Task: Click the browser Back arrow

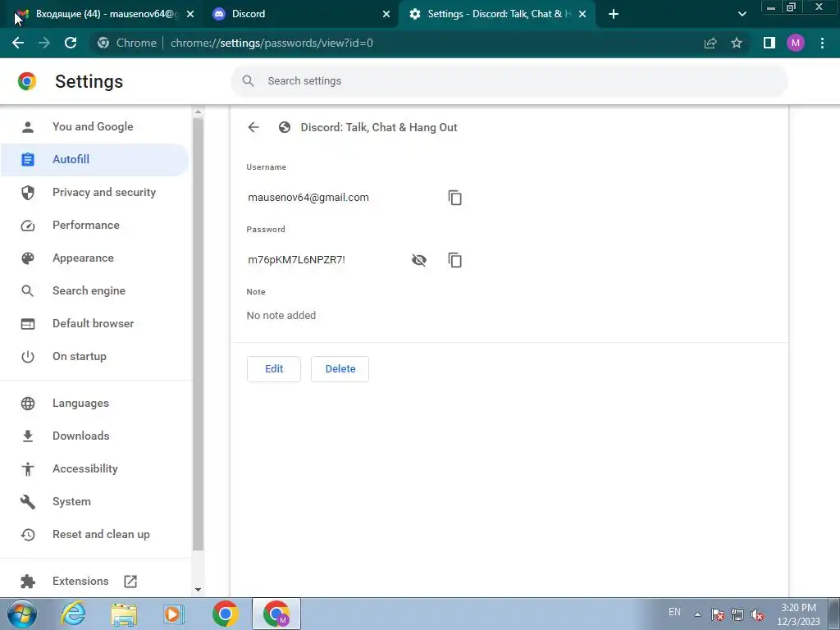Action: click(18, 43)
